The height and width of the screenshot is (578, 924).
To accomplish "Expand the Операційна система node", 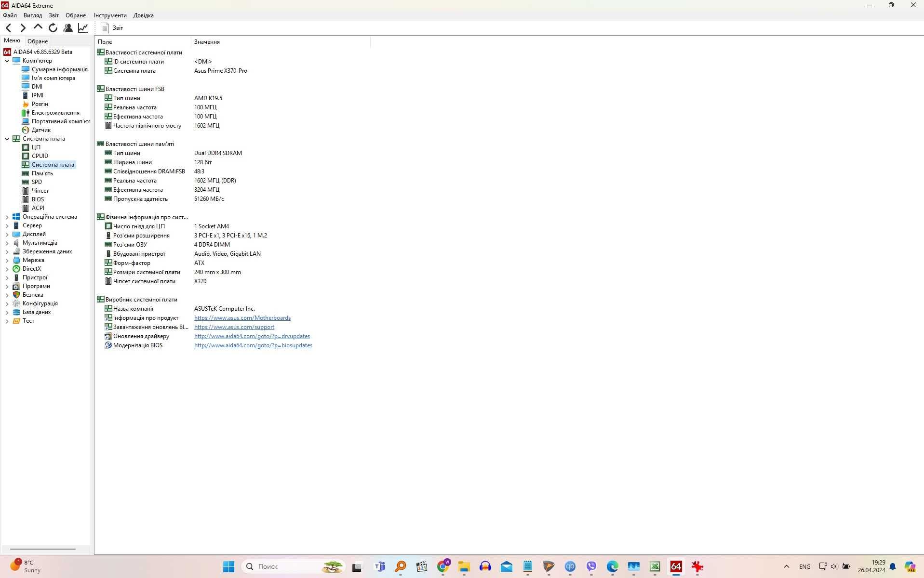I will coord(7,217).
